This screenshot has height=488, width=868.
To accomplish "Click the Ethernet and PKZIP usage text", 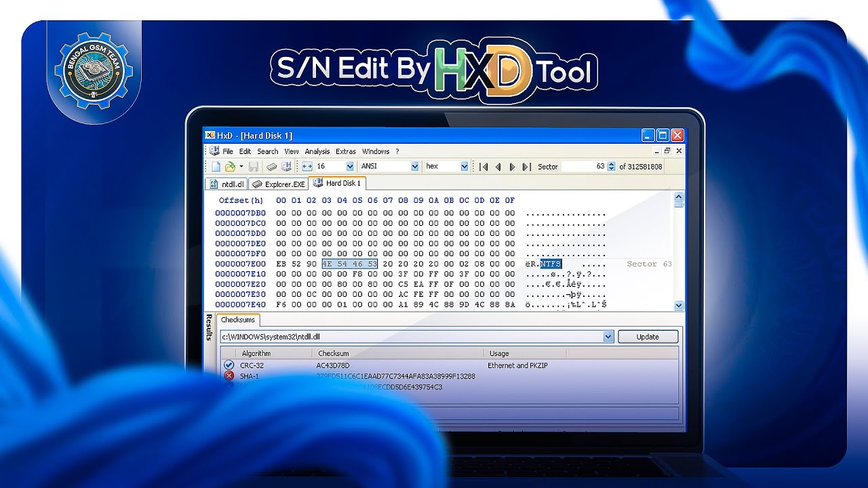I will 517,365.
